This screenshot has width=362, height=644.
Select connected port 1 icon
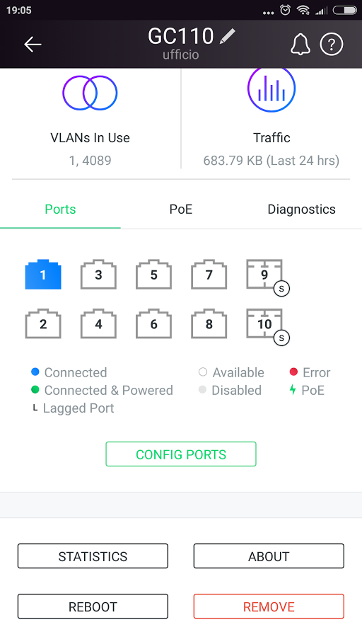[43, 275]
